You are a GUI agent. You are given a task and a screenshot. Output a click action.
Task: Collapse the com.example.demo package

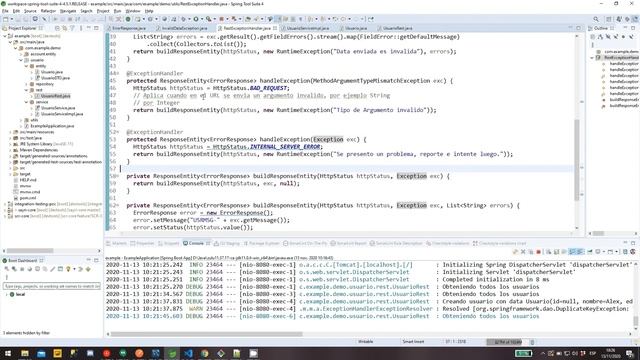pos(16,48)
